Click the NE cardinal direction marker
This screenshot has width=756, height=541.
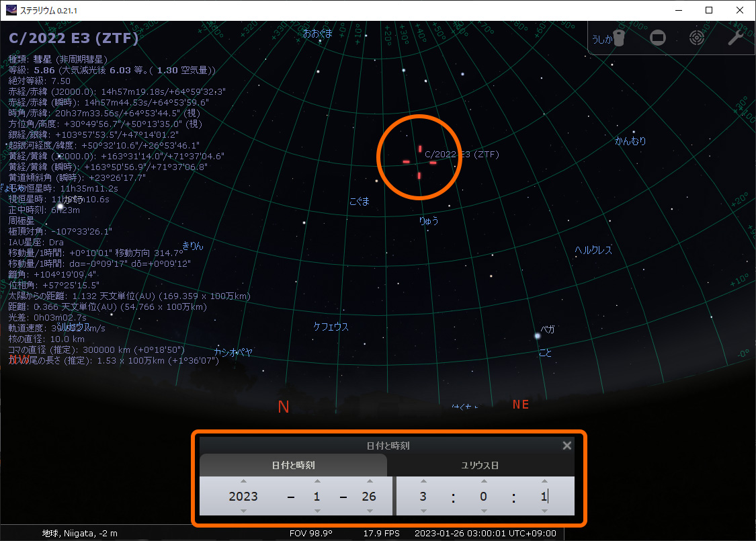[521, 405]
